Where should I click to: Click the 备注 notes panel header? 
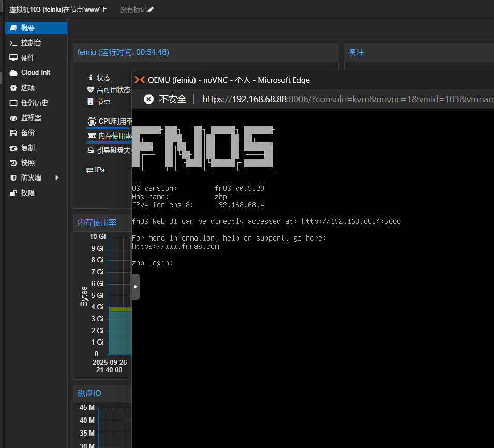356,52
